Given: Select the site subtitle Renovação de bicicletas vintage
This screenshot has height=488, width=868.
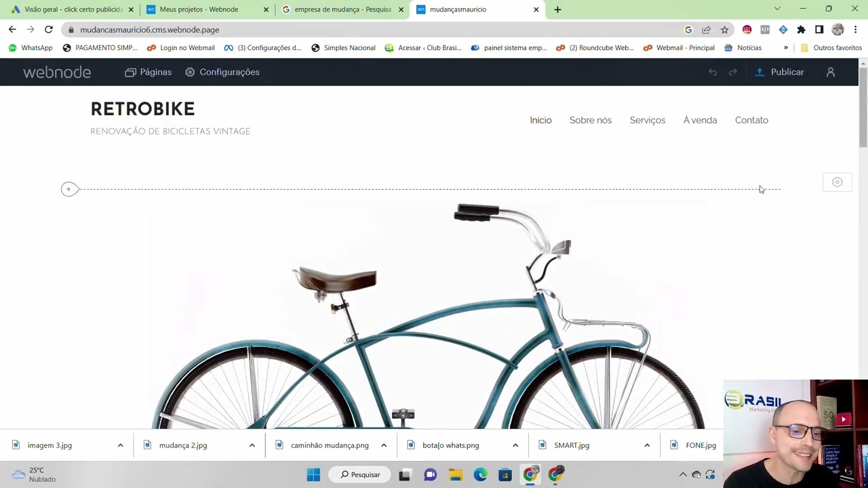Looking at the screenshot, I should point(170,131).
